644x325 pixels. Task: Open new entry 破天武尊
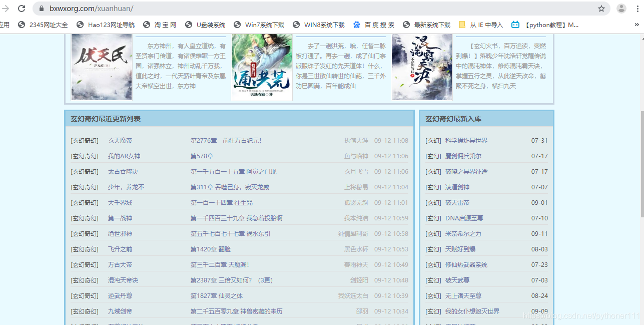457,280
